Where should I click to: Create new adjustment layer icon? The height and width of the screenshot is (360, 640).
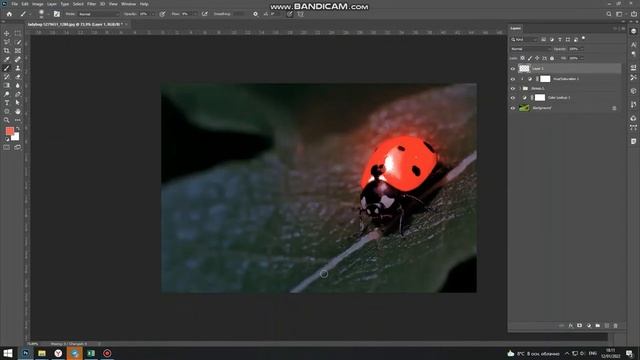coord(589,326)
